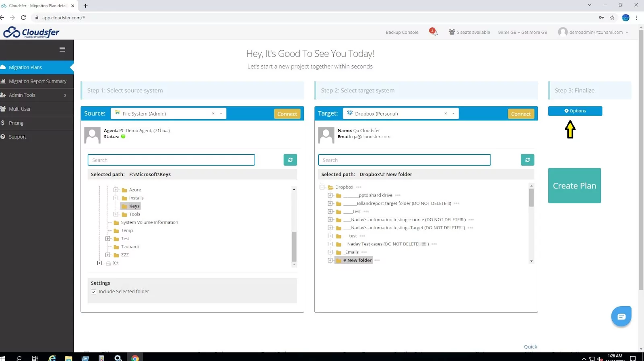The height and width of the screenshot is (361, 644).
Task: Open Migration Report Summary
Action: pyautogui.click(x=37, y=81)
